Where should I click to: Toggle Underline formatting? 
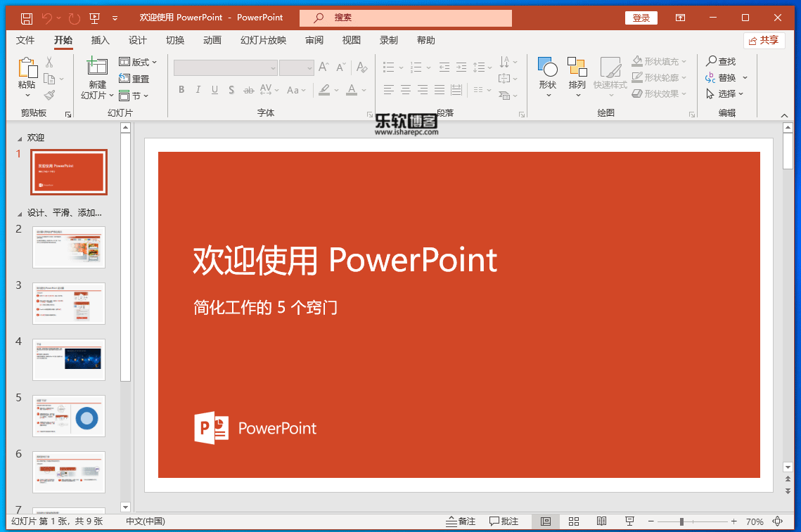(x=215, y=90)
